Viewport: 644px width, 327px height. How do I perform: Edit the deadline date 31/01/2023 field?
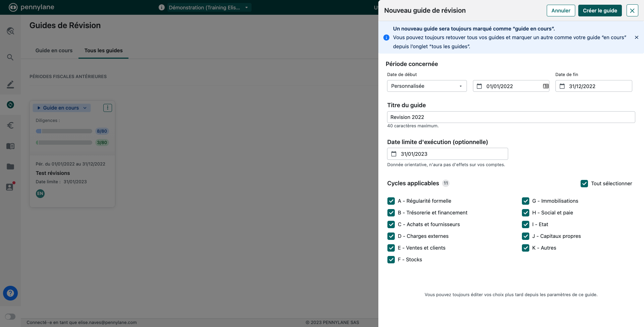447,154
